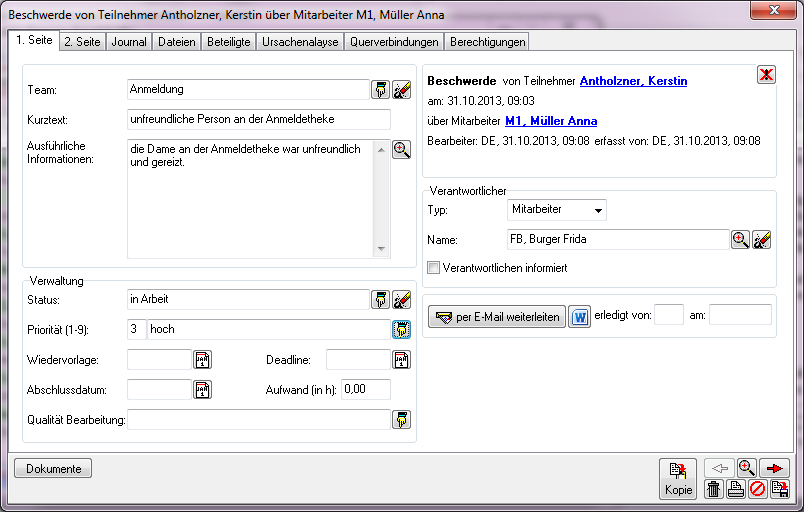Click the Name field with FB, Burger Frida
The image size is (804, 512).
(x=618, y=239)
